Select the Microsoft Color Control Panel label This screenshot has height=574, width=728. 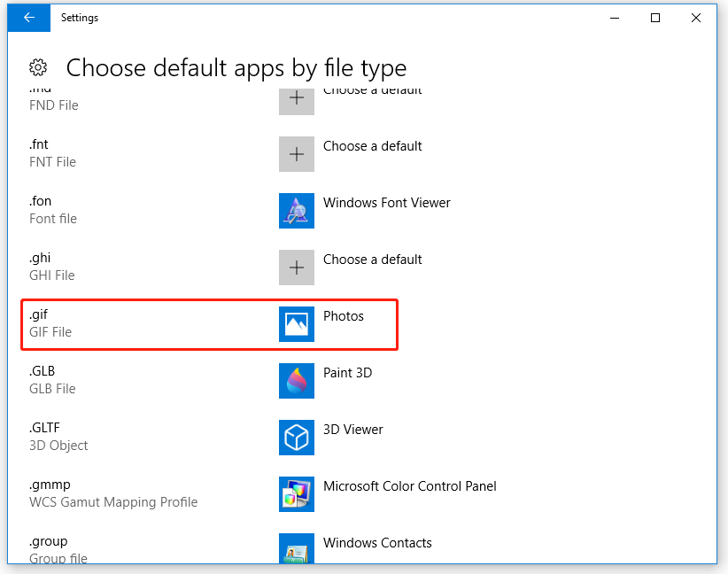tap(410, 486)
